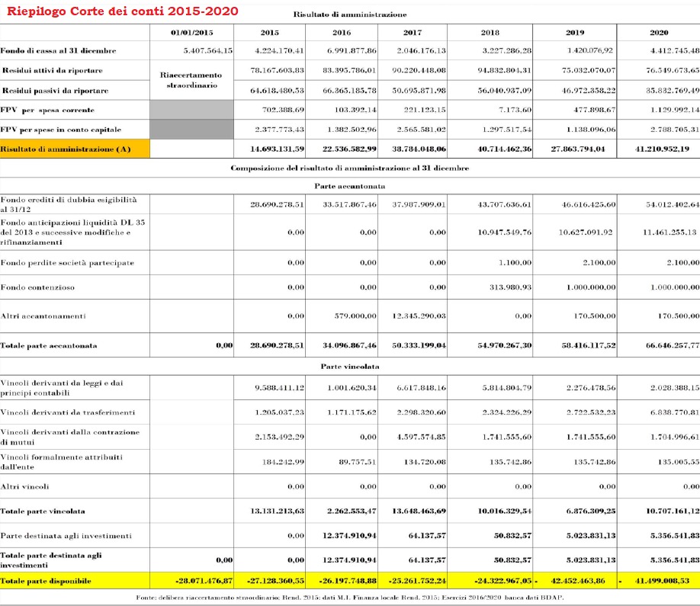Click the red title Riepilogo Corte dei conti 2015-2020
This screenshot has width=700, height=606.
tap(123, 11)
